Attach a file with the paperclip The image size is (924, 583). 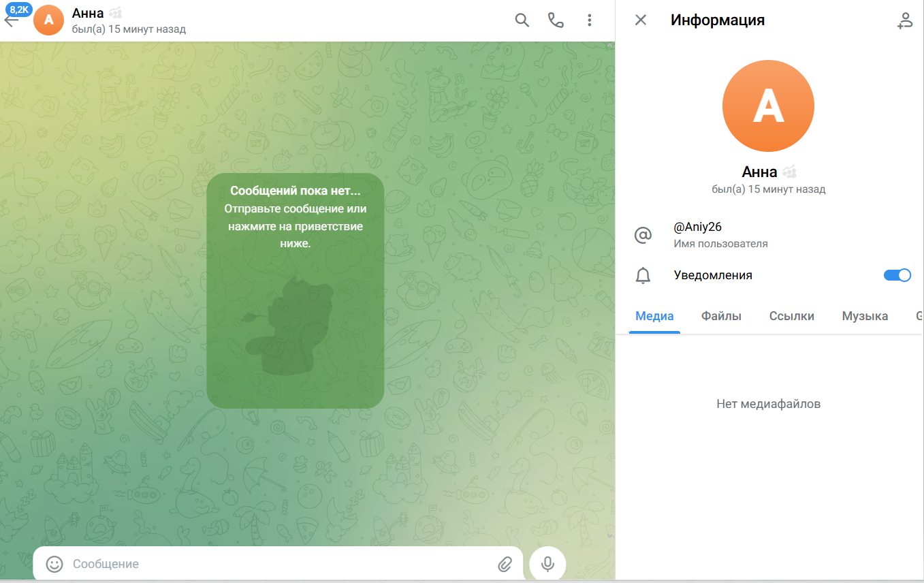[x=505, y=564]
